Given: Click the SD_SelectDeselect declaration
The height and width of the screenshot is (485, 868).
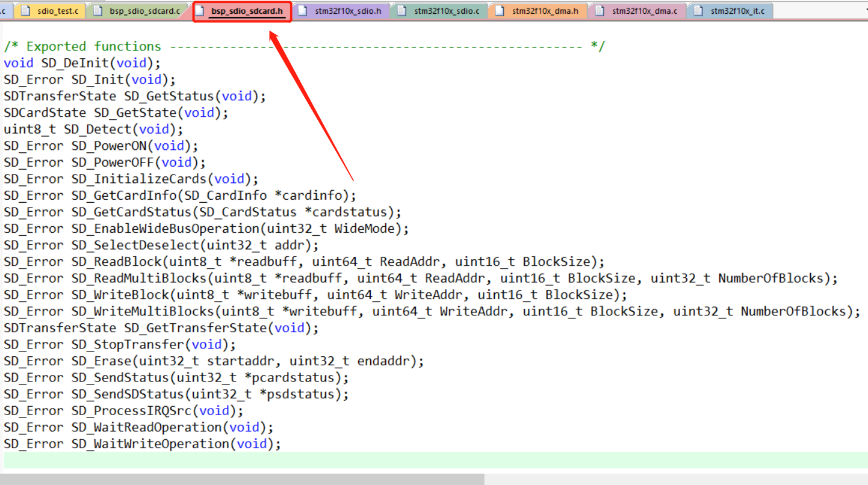Looking at the screenshot, I should coord(161,245).
